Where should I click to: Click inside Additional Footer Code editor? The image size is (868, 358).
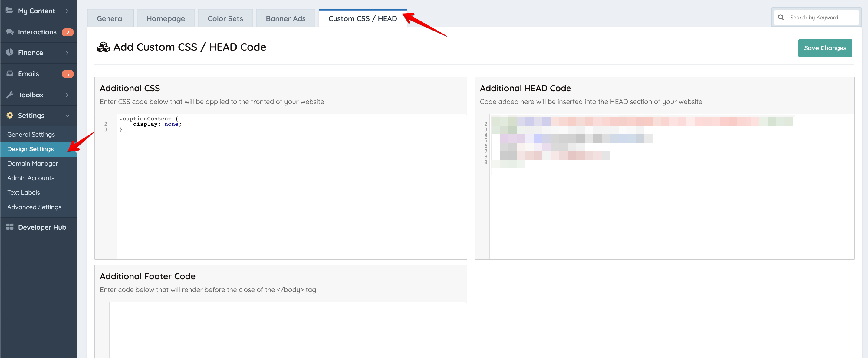point(286,330)
